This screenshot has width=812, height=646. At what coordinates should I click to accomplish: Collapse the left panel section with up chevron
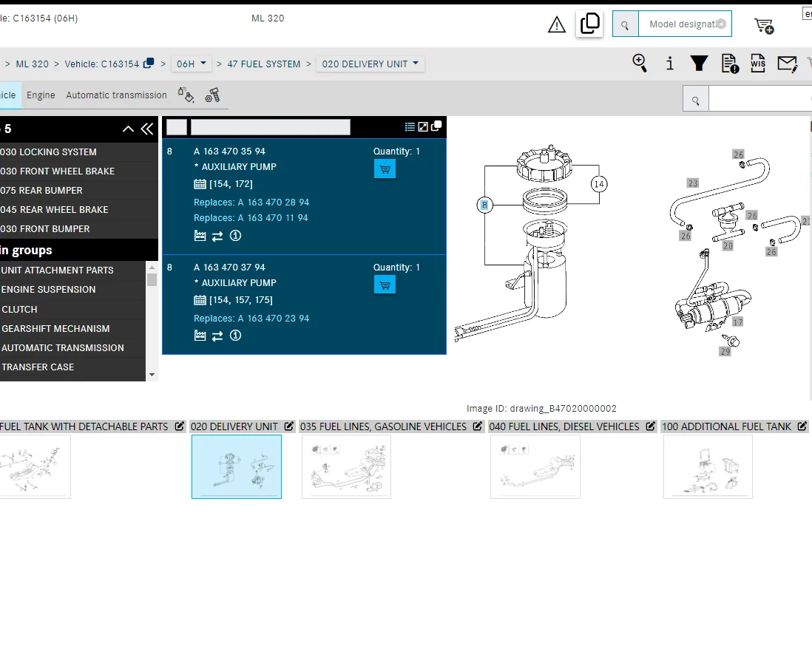click(x=128, y=129)
